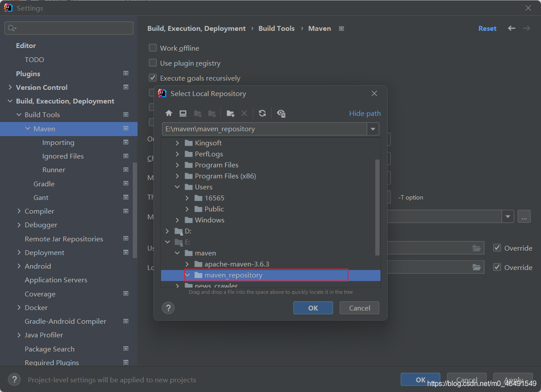Expand the Debugger settings node
The image size is (541, 392).
pyautogui.click(x=19, y=225)
